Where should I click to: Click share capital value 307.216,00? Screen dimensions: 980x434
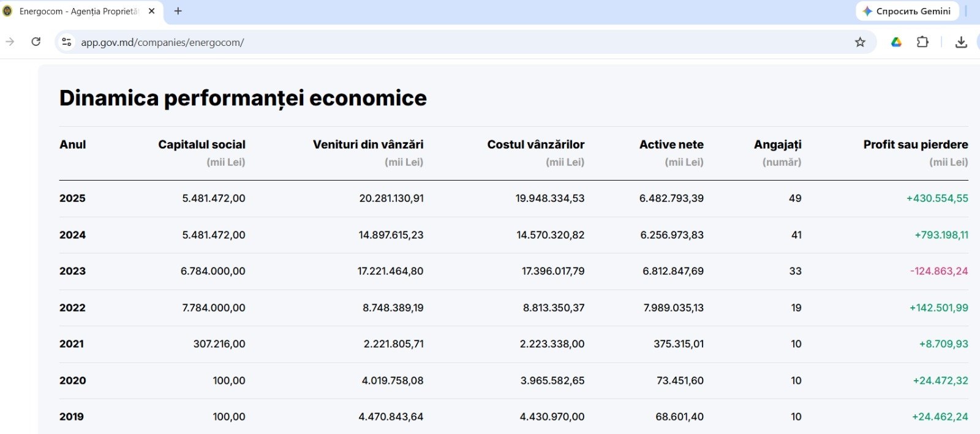(219, 344)
